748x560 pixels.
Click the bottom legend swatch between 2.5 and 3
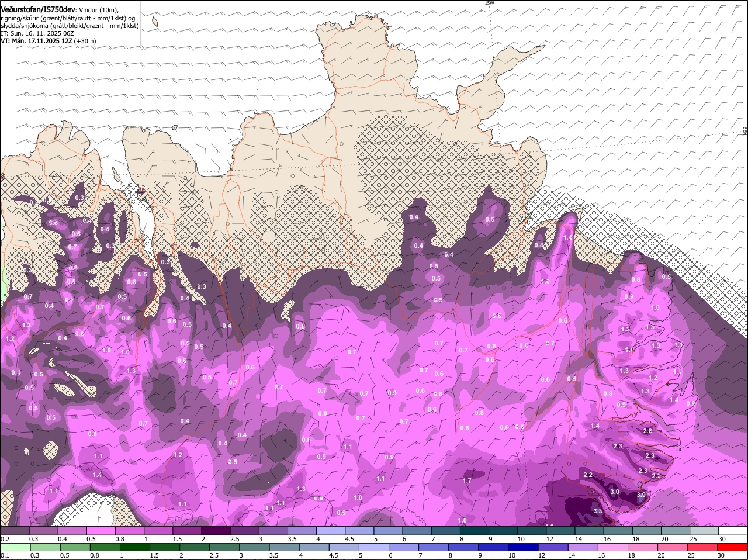click(x=224, y=548)
